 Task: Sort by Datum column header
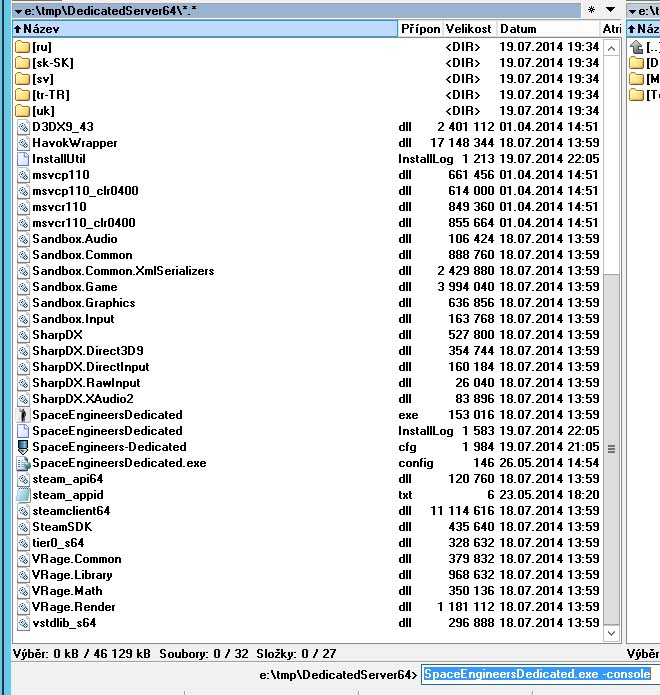[548, 29]
